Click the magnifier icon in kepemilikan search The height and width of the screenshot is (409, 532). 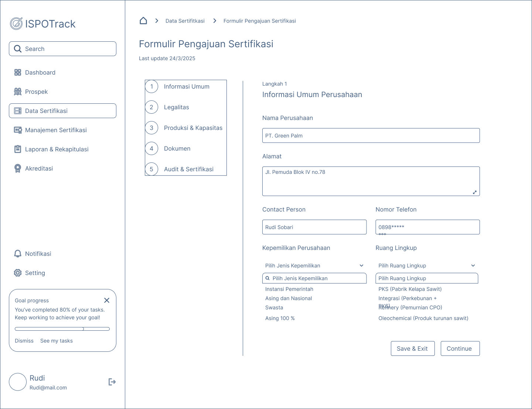click(x=267, y=278)
